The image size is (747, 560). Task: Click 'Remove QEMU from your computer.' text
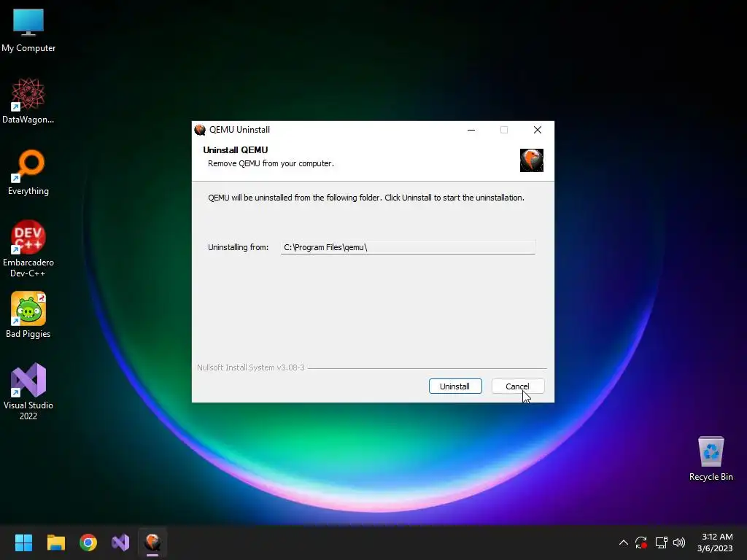[271, 163]
